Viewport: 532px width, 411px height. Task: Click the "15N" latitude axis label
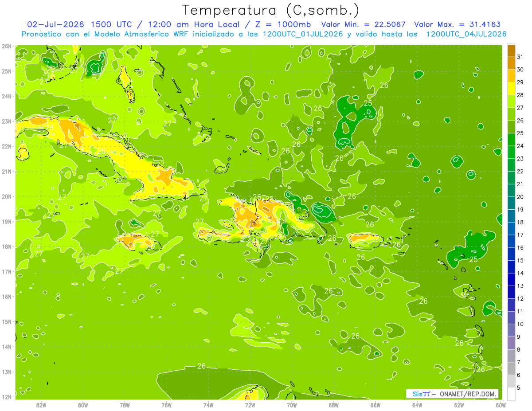(7, 322)
